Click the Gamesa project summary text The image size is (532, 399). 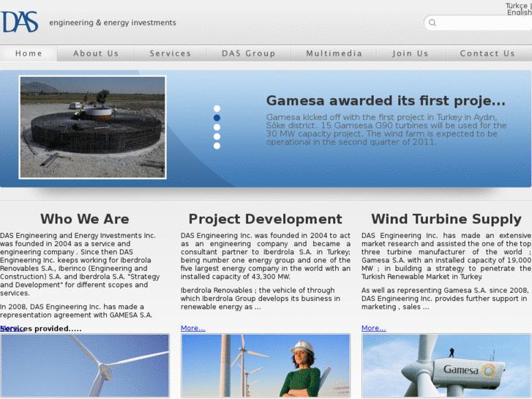tap(386, 130)
